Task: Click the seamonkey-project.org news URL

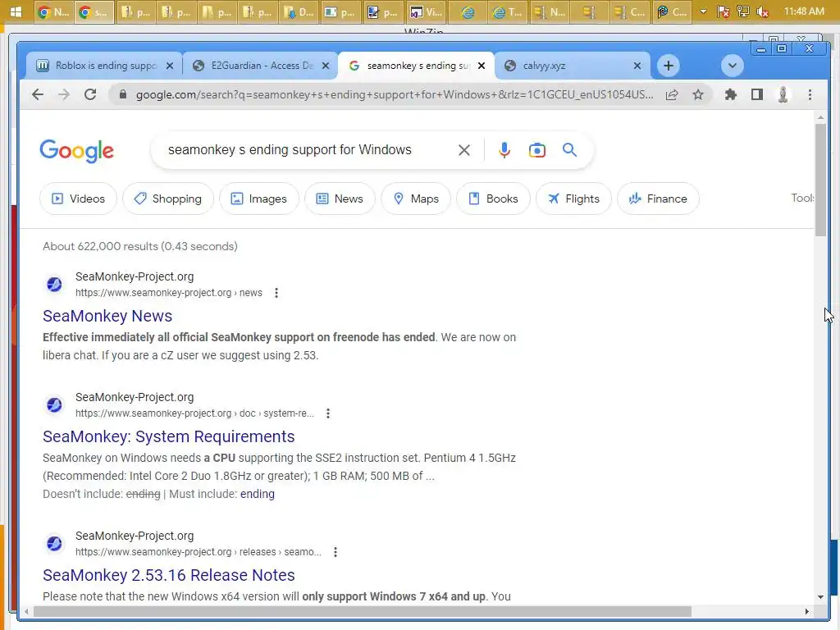Action: pyautogui.click(x=169, y=293)
